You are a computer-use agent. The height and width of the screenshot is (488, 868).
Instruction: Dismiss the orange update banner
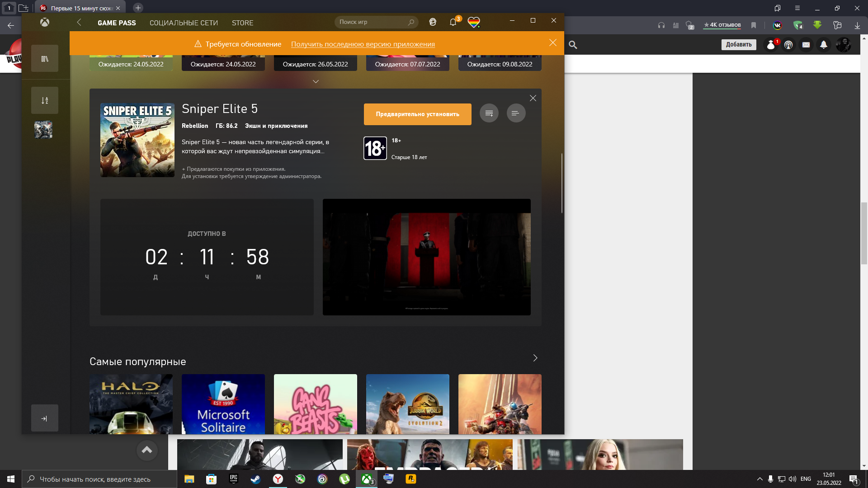pos(552,43)
